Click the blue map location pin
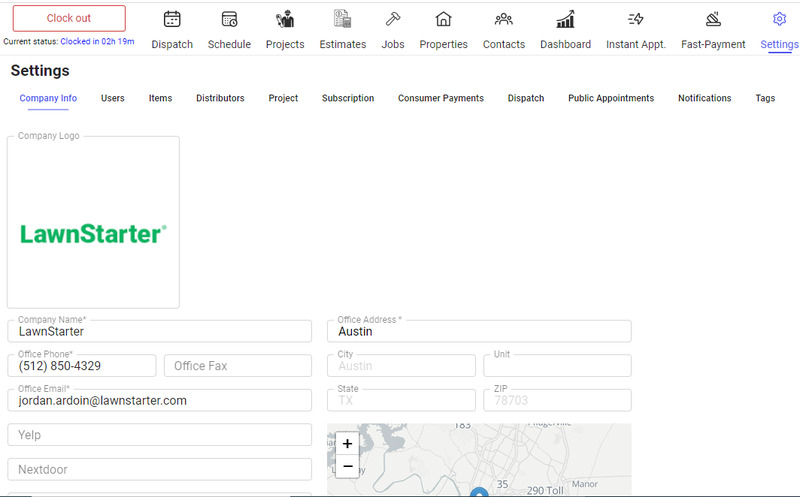Screen dimensions: 800x497 pyautogui.click(x=479, y=492)
